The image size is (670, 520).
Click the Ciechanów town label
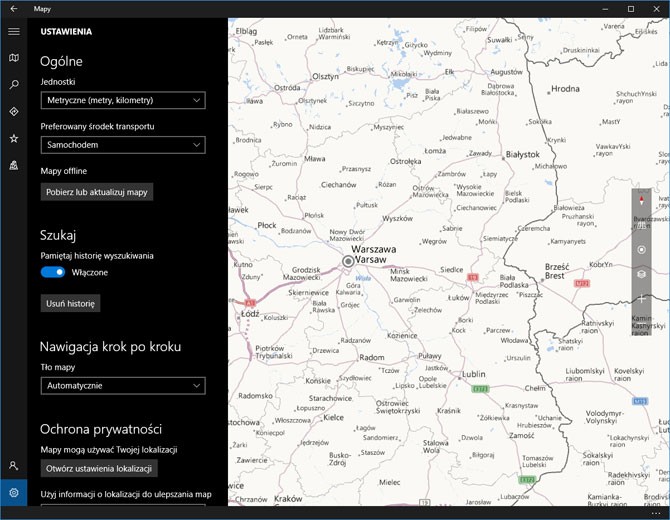tap(338, 185)
